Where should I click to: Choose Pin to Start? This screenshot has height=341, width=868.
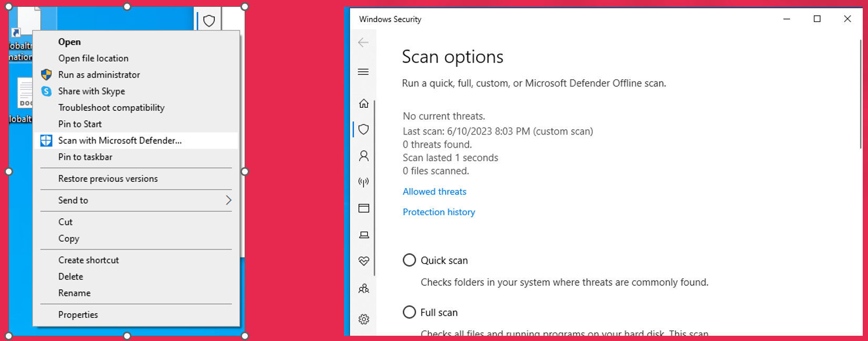136,124
